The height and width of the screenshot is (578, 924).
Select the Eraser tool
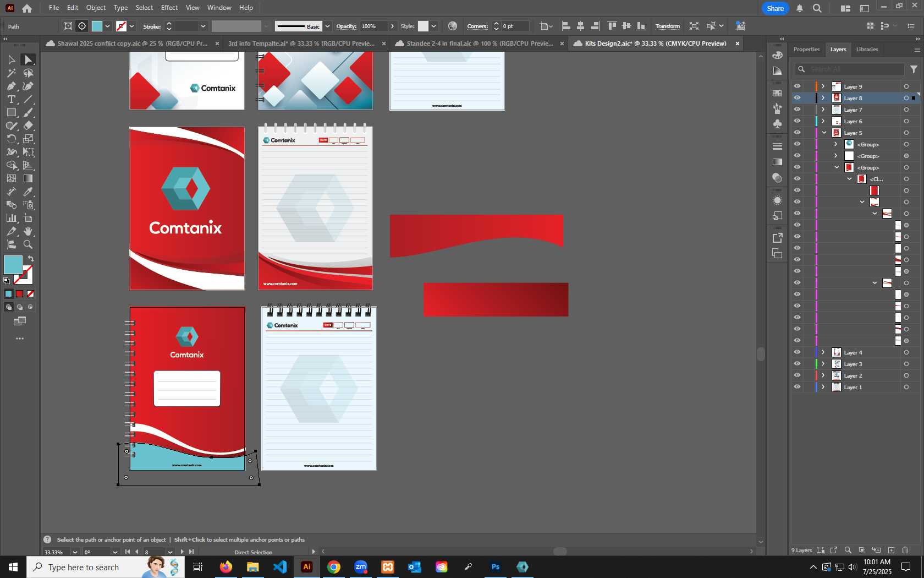pos(28,126)
